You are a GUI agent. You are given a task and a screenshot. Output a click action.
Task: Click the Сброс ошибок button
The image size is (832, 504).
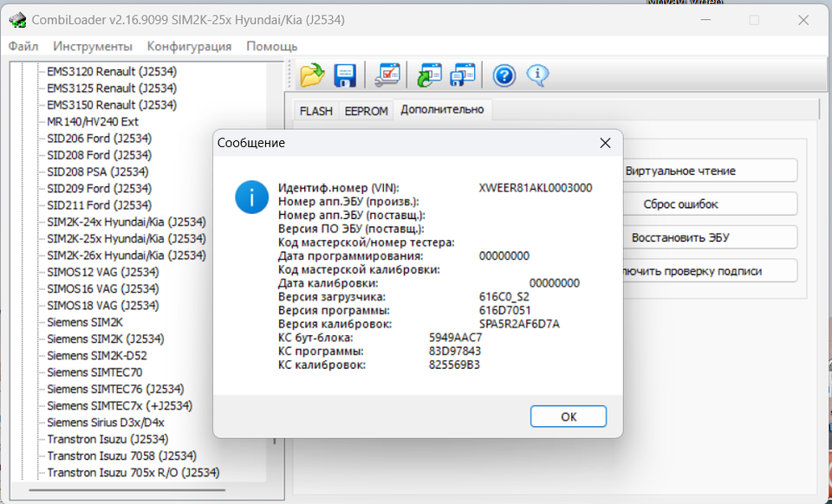(710, 204)
